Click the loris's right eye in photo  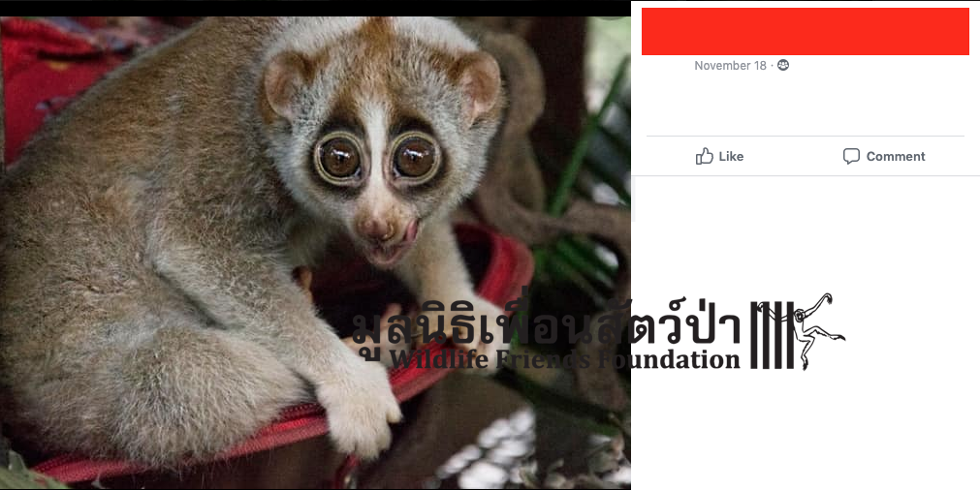tap(416, 156)
